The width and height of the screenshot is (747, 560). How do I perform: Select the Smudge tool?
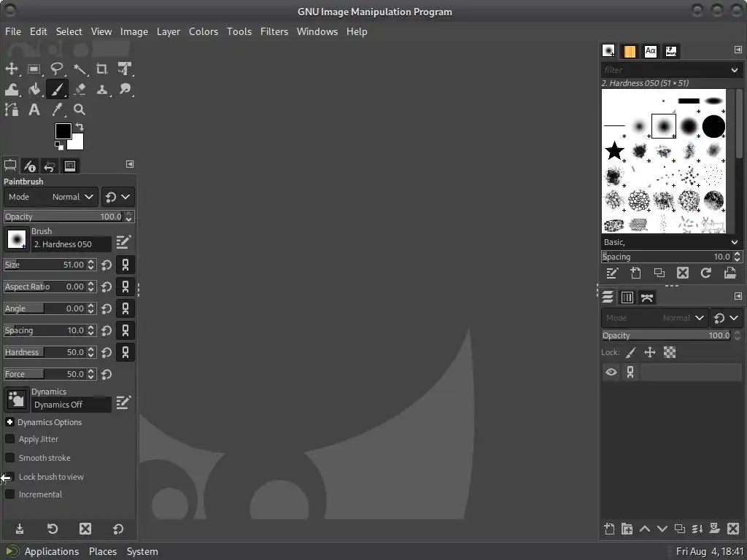click(x=125, y=89)
